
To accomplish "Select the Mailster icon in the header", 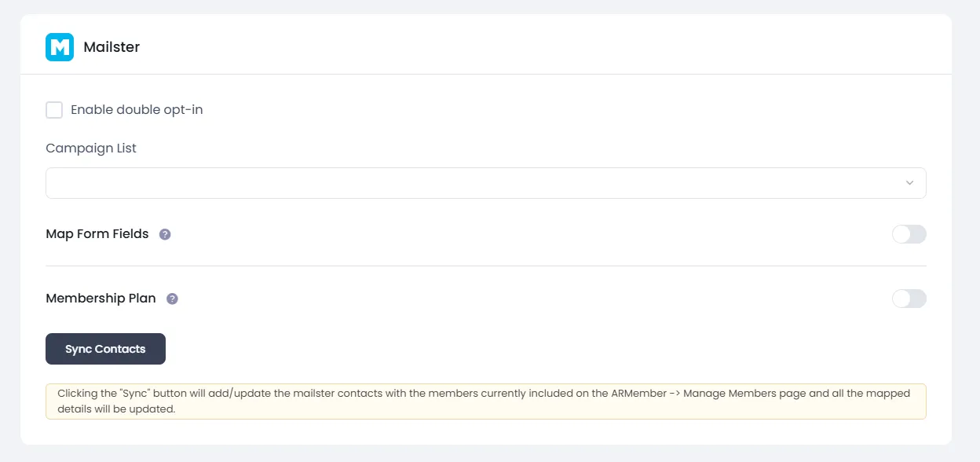I will click(x=59, y=47).
